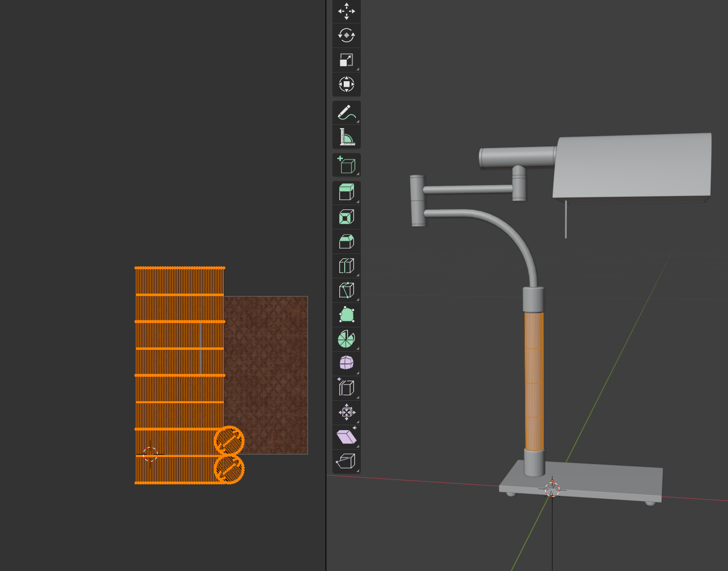
Task: Click the flat rectangular lamp base
Action: point(581,482)
